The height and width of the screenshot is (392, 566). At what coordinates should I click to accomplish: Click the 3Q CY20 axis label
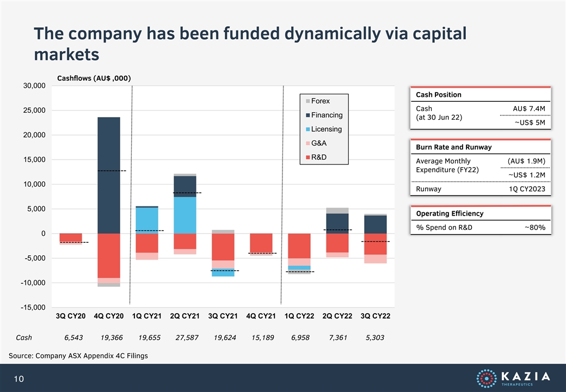point(71,316)
